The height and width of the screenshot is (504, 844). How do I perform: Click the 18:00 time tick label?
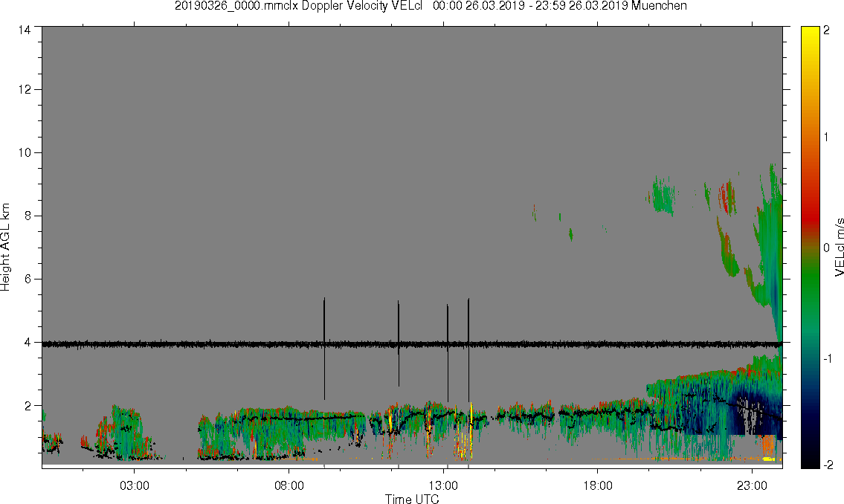[x=598, y=485]
